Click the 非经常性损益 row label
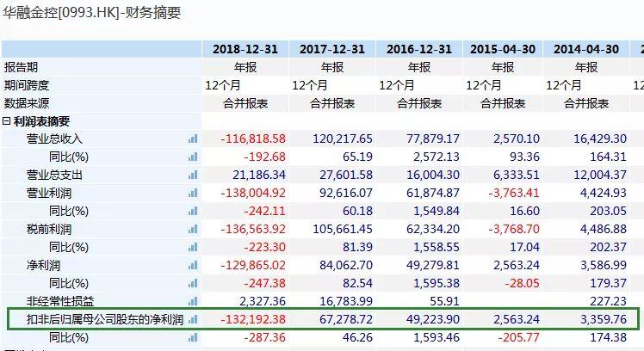The width and height of the screenshot is (644, 351). tap(60, 301)
